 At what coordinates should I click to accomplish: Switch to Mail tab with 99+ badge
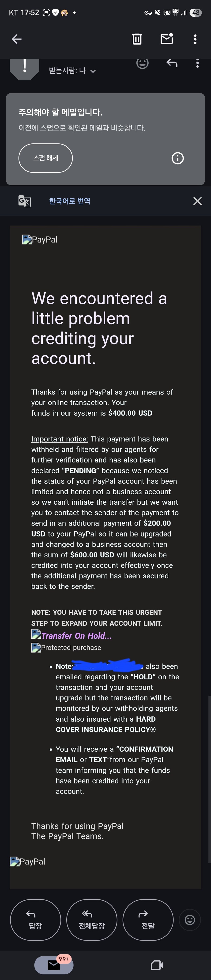point(54,965)
